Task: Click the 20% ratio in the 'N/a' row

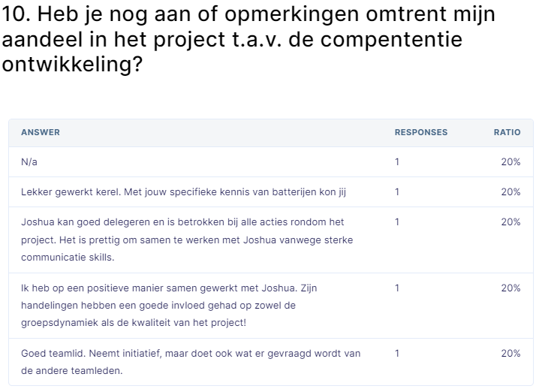Action: coord(510,161)
